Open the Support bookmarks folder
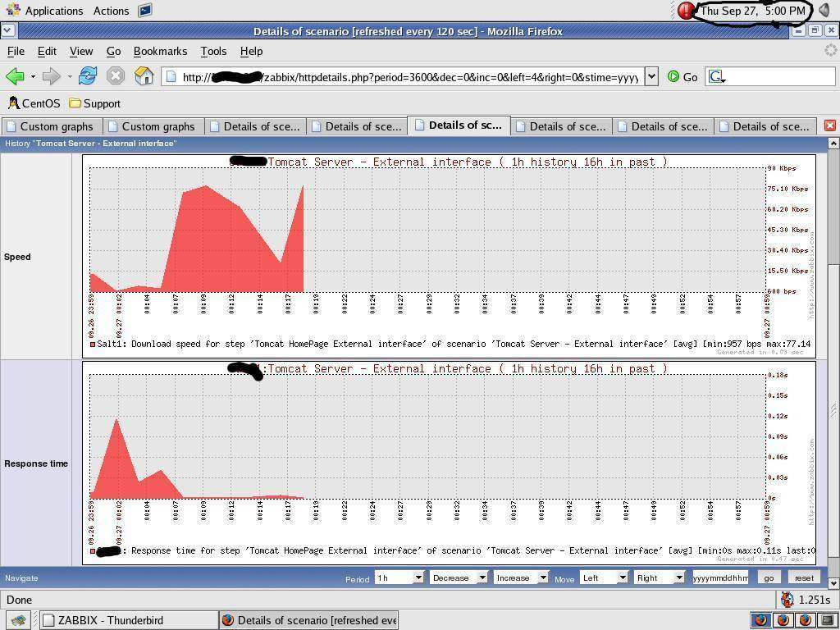 (x=95, y=103)
